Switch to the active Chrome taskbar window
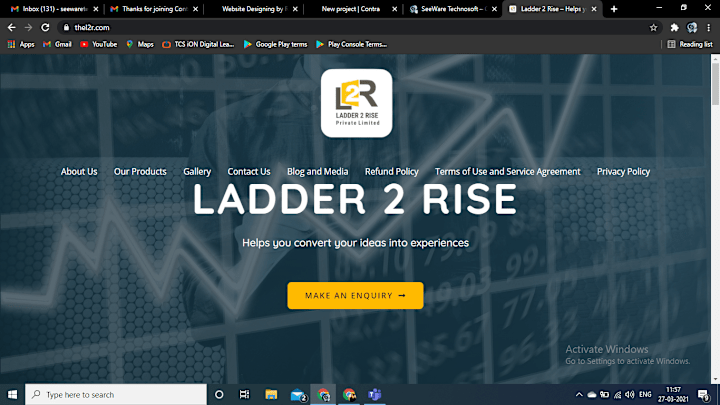The height and width of the screenshot is (405, 720). tap(323, 394)
